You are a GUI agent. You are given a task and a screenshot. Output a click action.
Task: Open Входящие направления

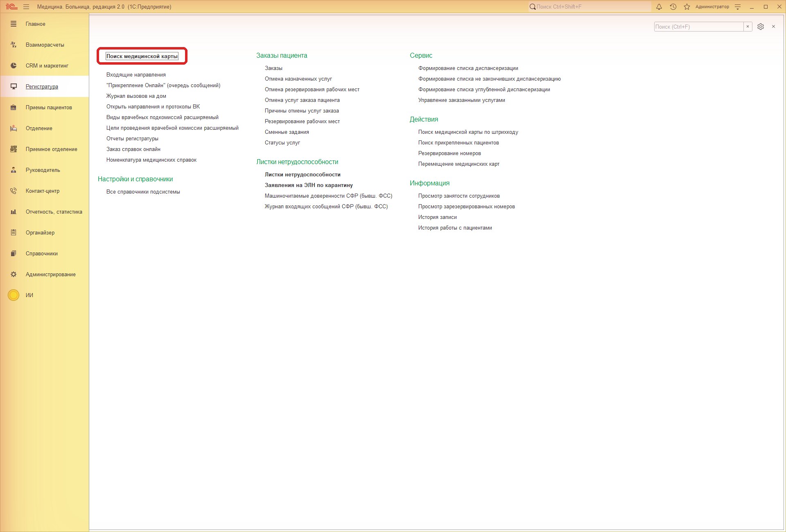[136, 74]
